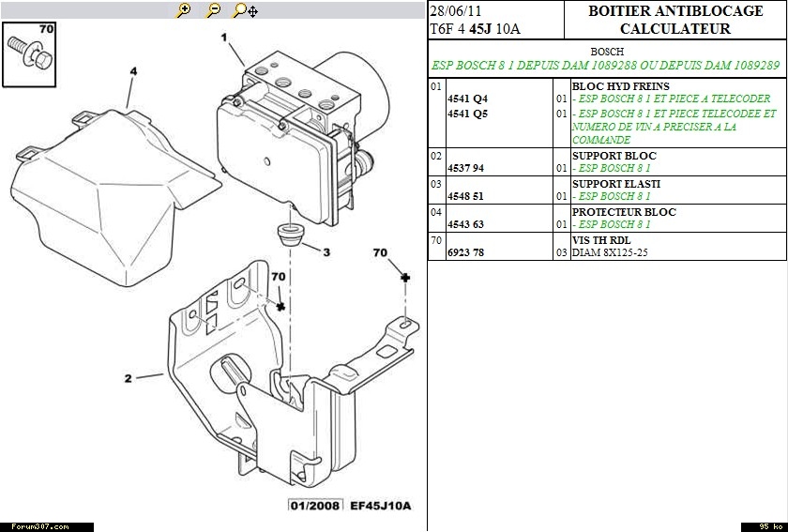Click callout number 1 above hydraulic block

click(224, 38)
